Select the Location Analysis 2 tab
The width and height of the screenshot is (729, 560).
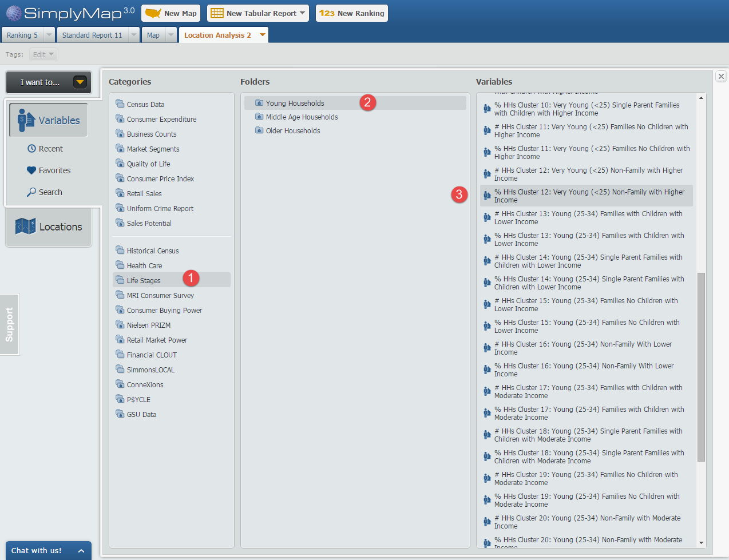[x=217, y=35]
